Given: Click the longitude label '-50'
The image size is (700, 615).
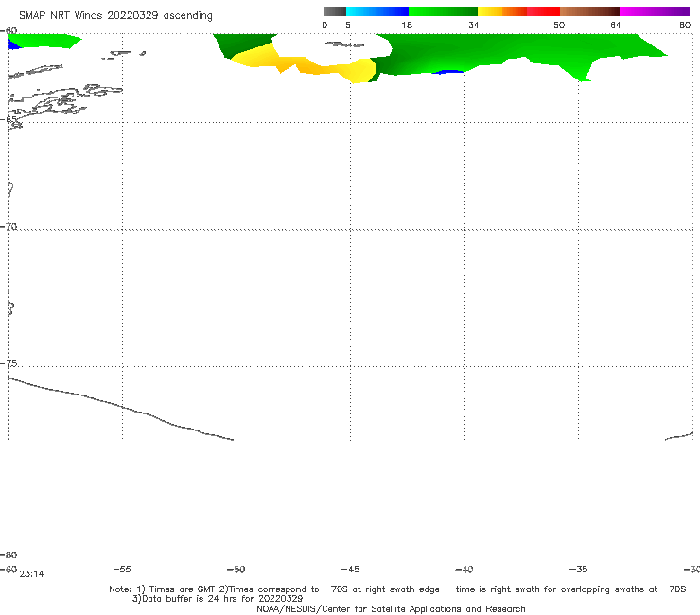Looking at the screenshot, I should pos(236,569).
